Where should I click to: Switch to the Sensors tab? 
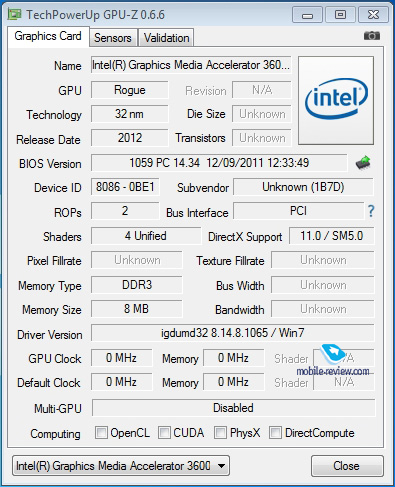pos(113,38)
